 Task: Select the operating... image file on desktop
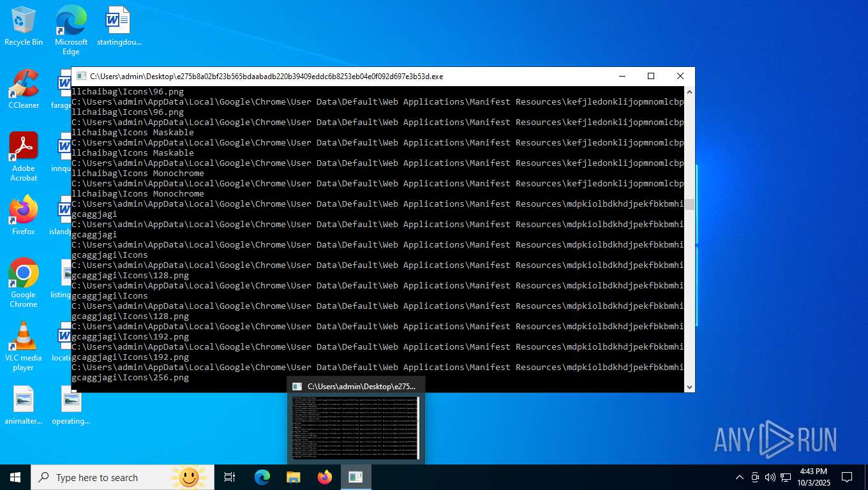click(71, 405)
